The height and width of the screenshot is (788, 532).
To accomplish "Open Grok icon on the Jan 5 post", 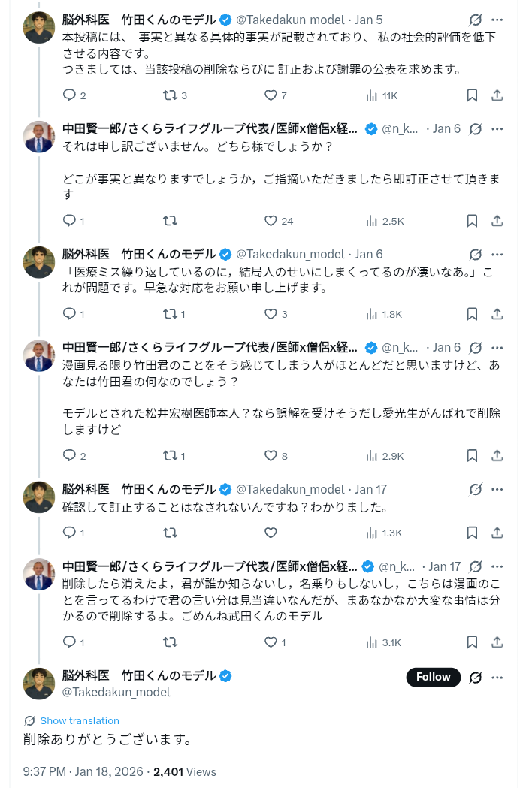I will (475, 20).
